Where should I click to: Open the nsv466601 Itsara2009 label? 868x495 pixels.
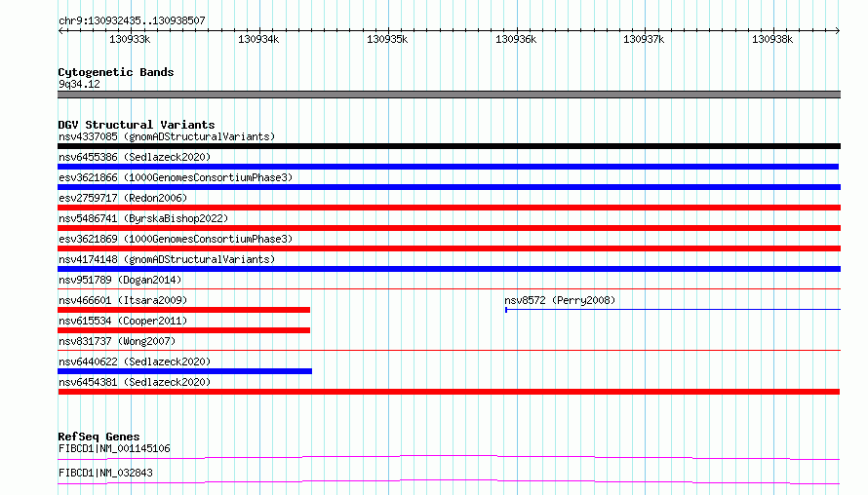click(x=123, y=300)
